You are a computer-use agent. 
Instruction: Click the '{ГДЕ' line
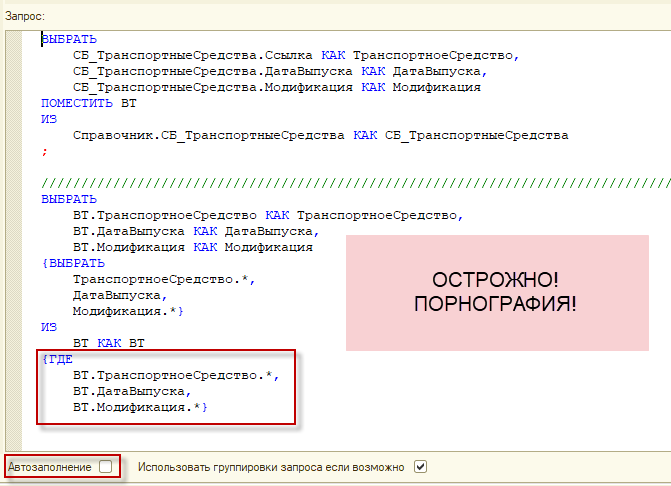coord(57,359)
